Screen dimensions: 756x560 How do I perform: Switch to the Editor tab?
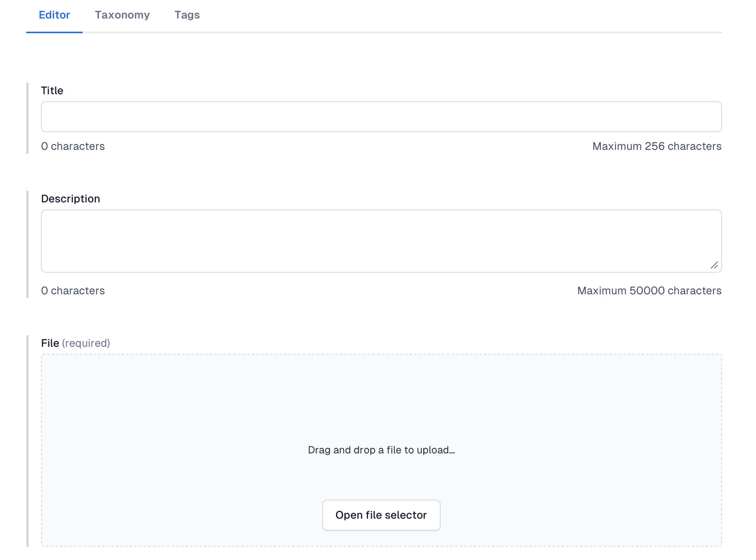click(54, 15)
